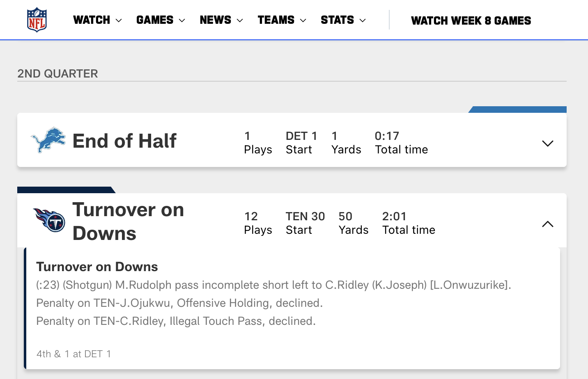Expand the End of Half drive chevron
The height and width of the screenshot is (379, 588).
pyautogui.click(x=548, y=143)
